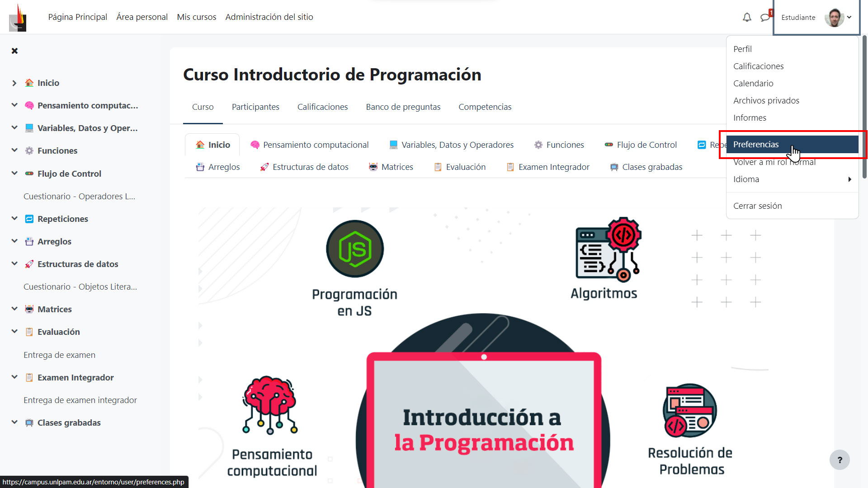This screenshot has height=488, width=868.
Task: Open the Idioma submenu arrow
Action: 849,179
